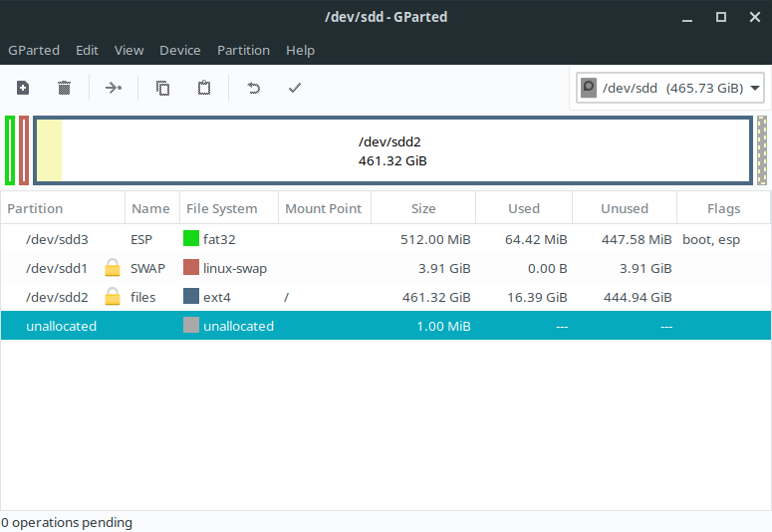Open the Device menu
Image resolution: width=772 pixels, height=532 pixels.
(180, 50)
